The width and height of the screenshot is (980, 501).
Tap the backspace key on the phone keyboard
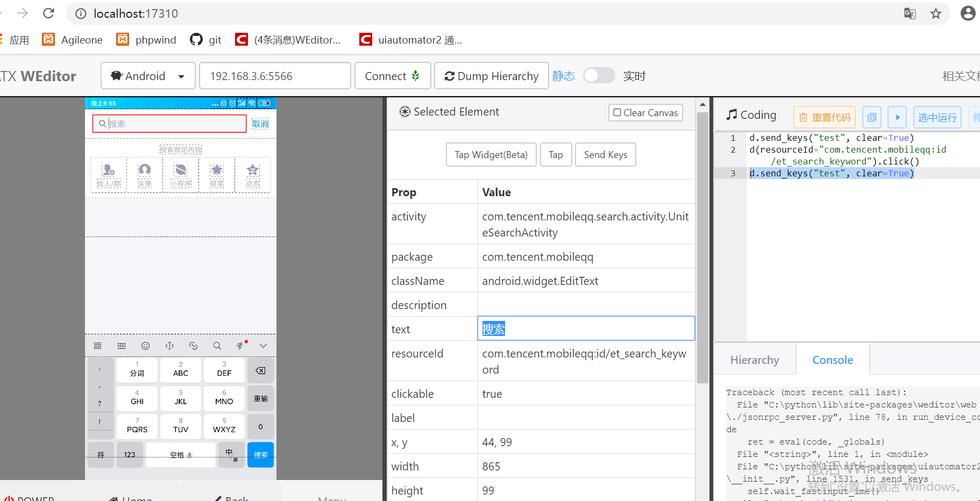tap(260, 371)
